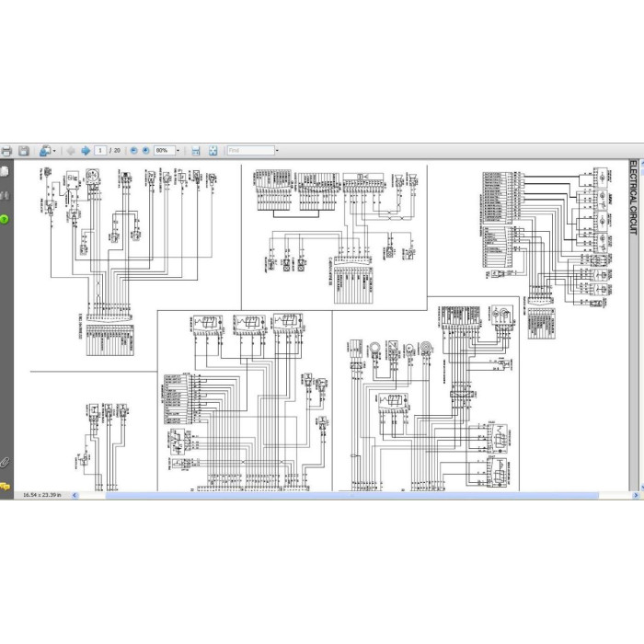Open the share icon's dropdown arrow

[x=54, y=151]
